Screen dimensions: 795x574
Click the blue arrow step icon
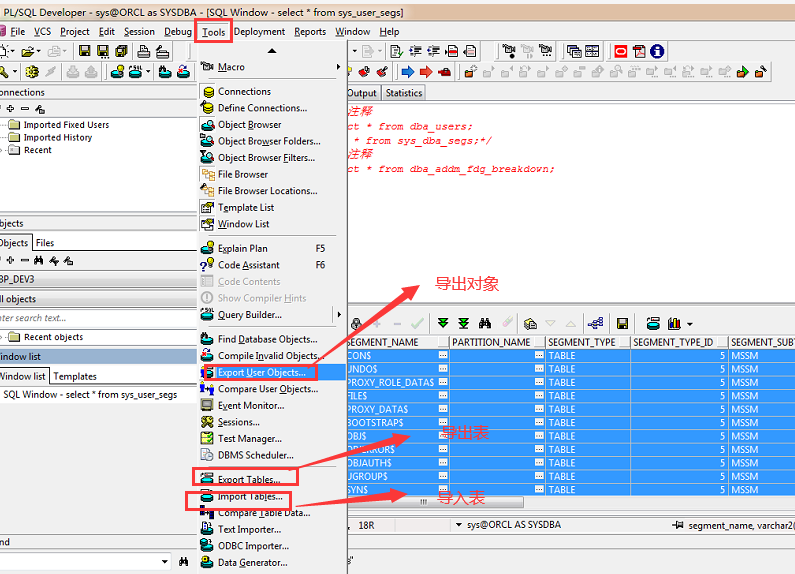click(407, 72)
